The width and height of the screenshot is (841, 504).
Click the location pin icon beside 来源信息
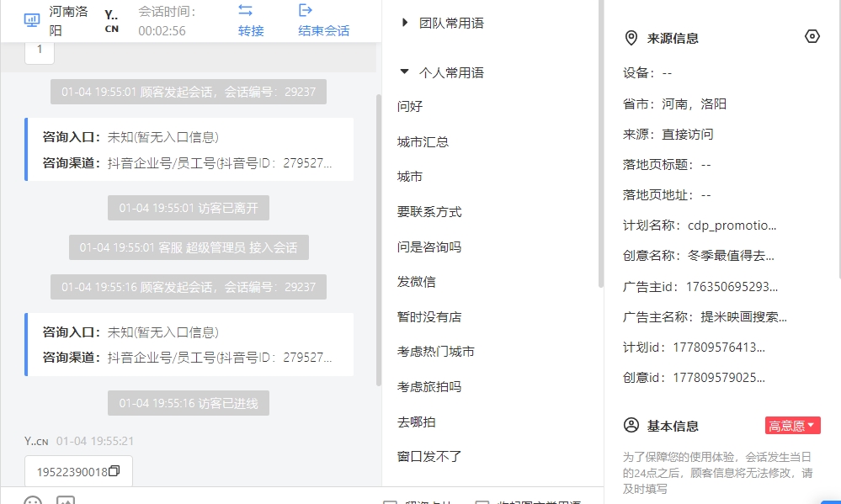click(x=631, y=38)
